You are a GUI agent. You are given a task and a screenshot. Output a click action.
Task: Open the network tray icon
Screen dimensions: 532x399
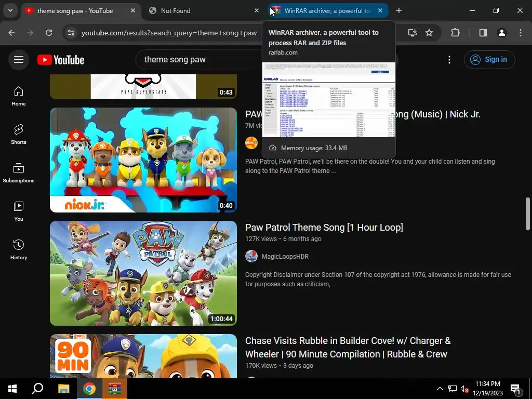point(453,389)
